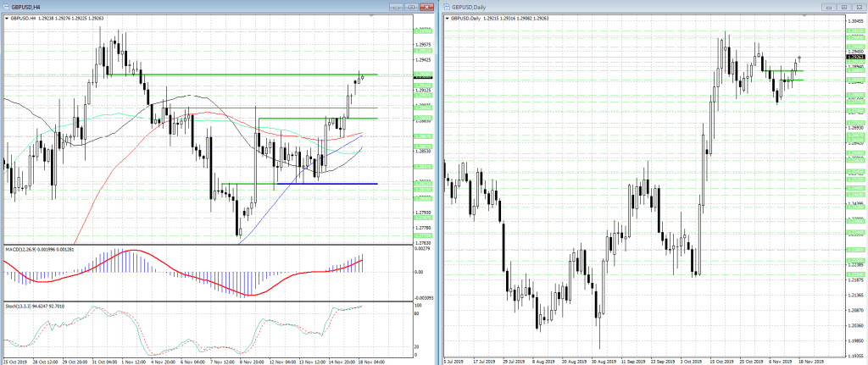
Task: Expand one-click trading arrow on Daily chart
Action: click(448, 19)
